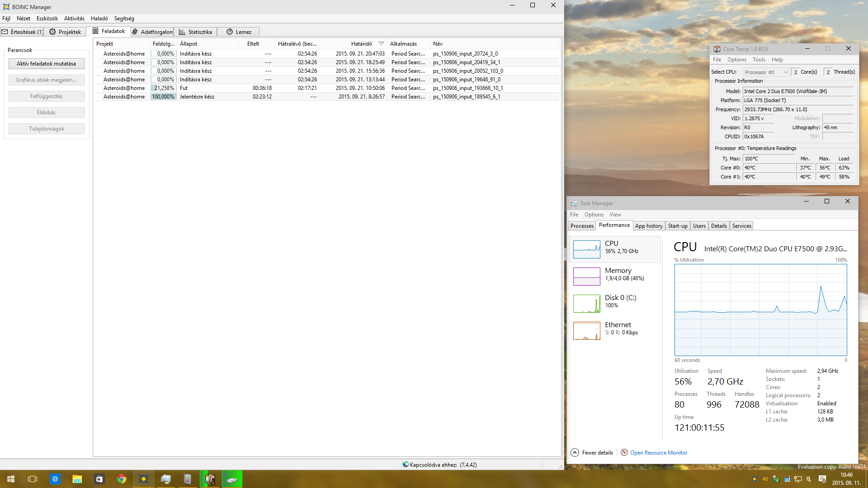The image size is (868, 488).
Task: Click the green drive taskbar icon
Action: 232,479
